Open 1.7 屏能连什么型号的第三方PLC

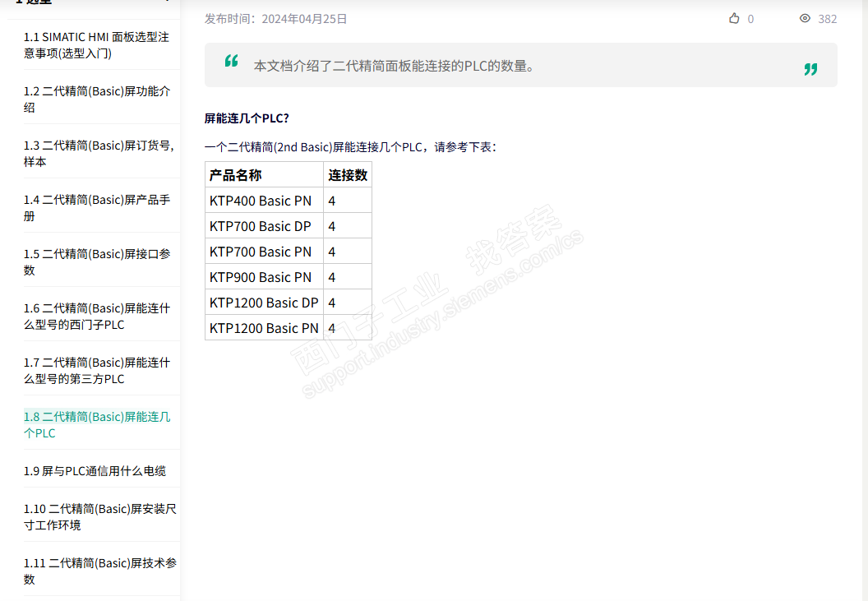pos(97,371)
